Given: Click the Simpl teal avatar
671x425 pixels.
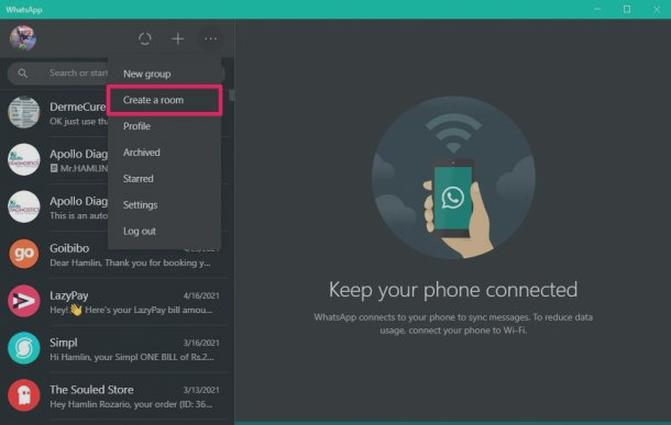Looking at the screenshot, I should (x=24, y=348).
